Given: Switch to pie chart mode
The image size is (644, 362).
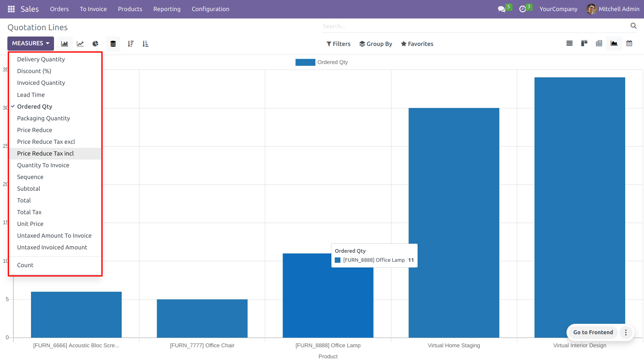Looking at the screenshot, I should click(x=96, y=44).
